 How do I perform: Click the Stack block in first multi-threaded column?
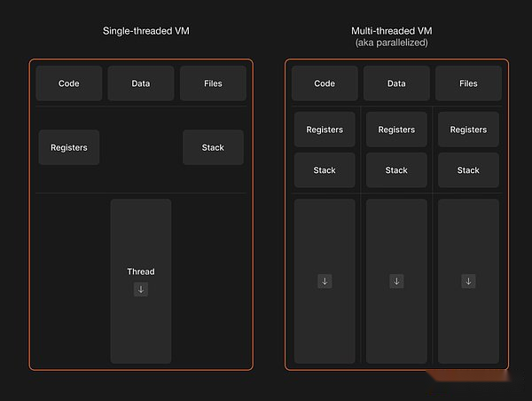coord(325,170)
